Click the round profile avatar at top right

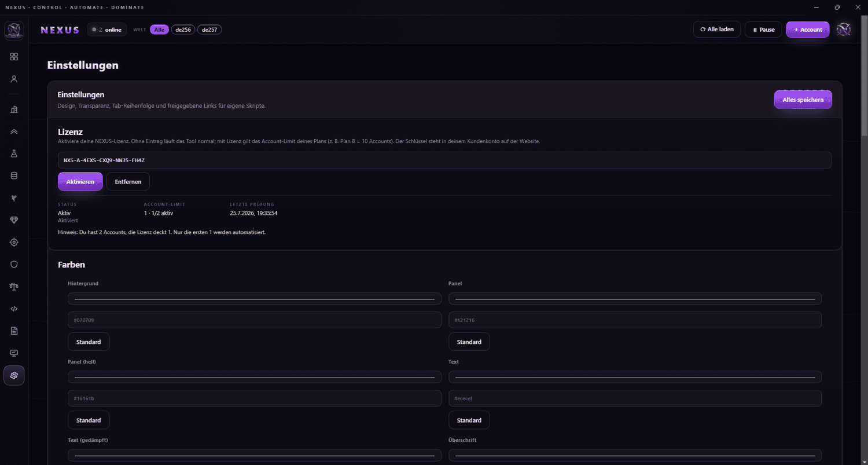(x=843, y=30)
